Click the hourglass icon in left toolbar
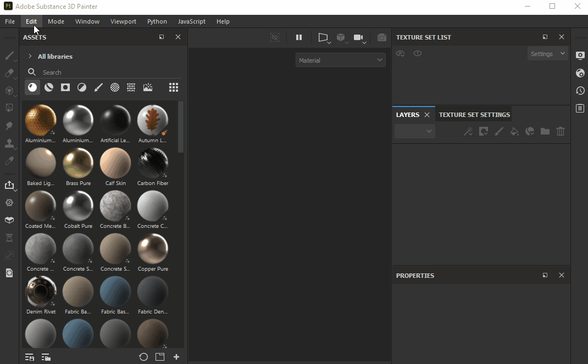588x364 pixels. 9,238
